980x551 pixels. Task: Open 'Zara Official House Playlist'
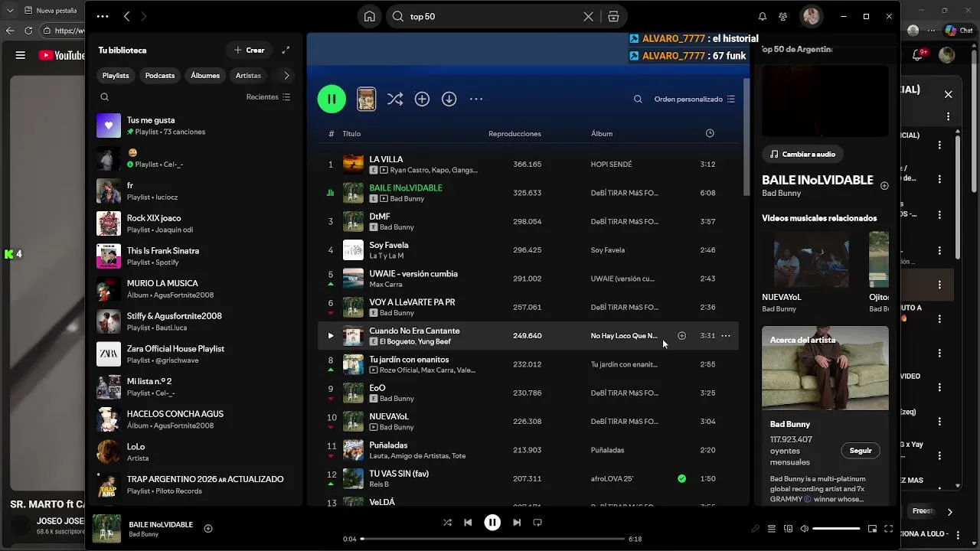coord(195,354)
